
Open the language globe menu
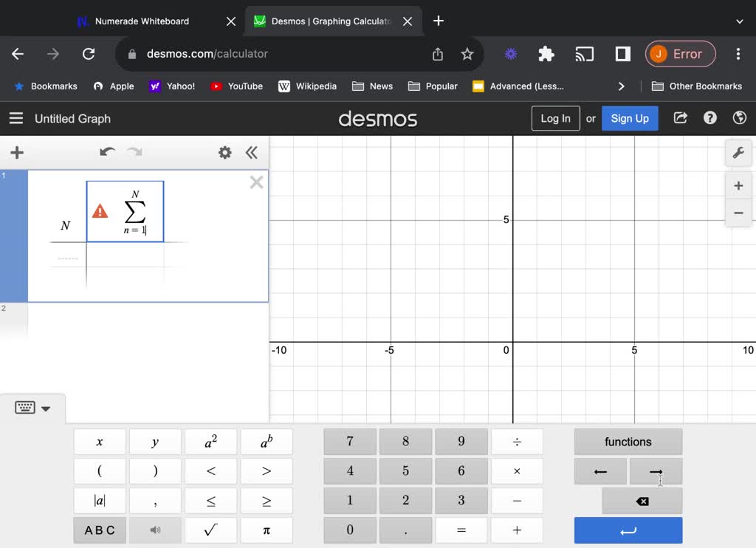[739, 118]
